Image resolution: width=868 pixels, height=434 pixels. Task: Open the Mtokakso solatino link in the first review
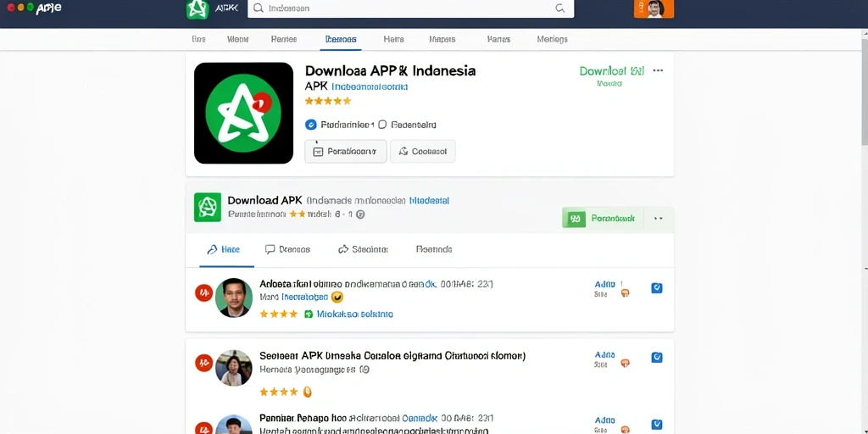(x=355, y=314)
